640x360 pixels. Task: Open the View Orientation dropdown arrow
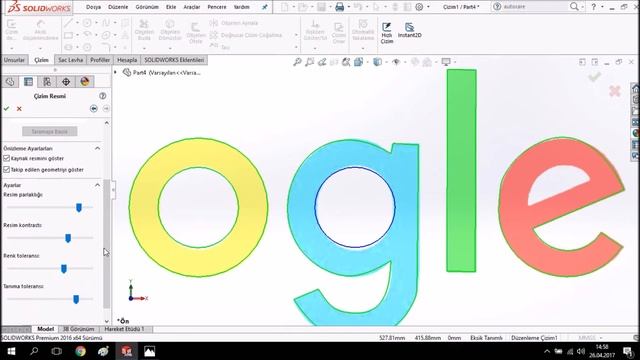[367, 62]
